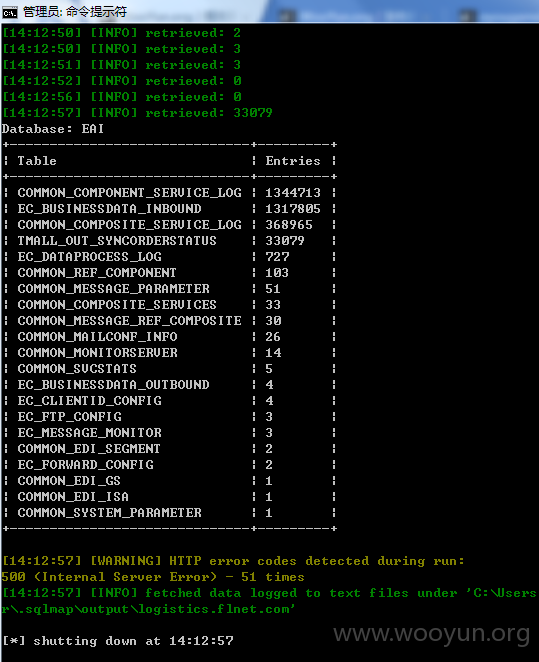Select the EC_DATAPROCESS_LOG row
The width and height of the screenshot is (539, 662).
pos(169,257)
